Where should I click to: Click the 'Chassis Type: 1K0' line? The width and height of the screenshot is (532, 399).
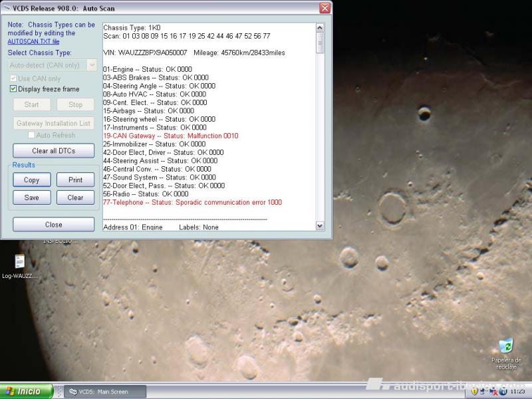click(132, 28)
